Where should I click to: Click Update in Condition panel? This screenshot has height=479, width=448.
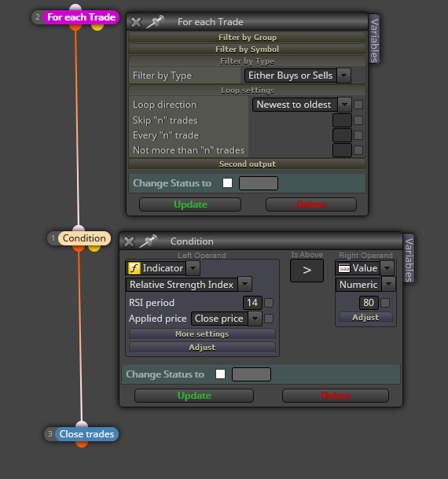pyautogui.click(x=194, y=396)
